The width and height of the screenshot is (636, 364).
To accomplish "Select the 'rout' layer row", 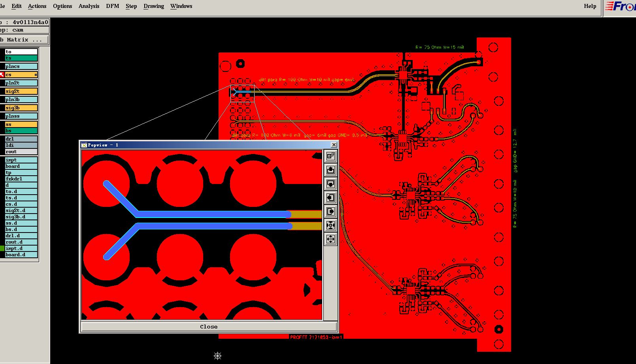I will [21, 152].
